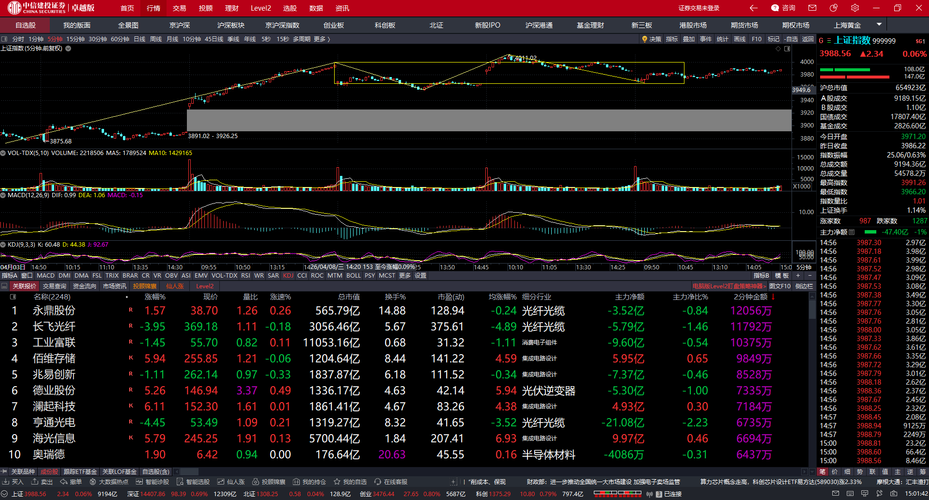
Task: Click the green menu icon beside 上证指数 title
Action: coord(829,40)
